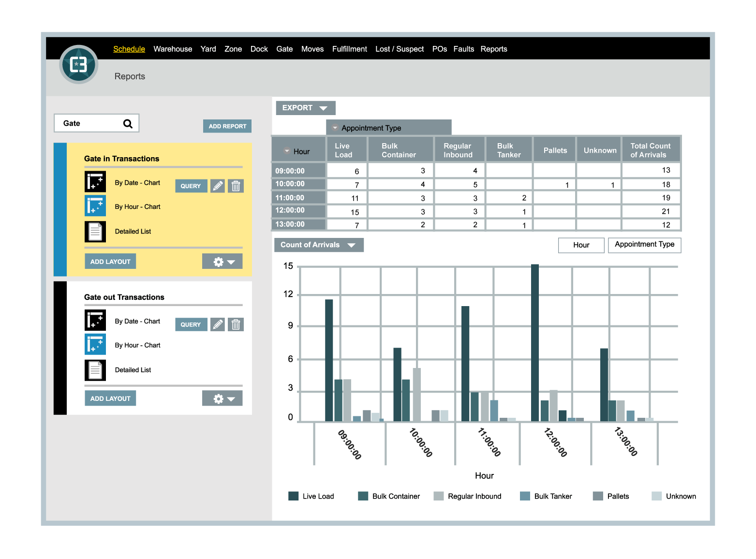Click the Regular Inbound column header

tap(460, 150)
